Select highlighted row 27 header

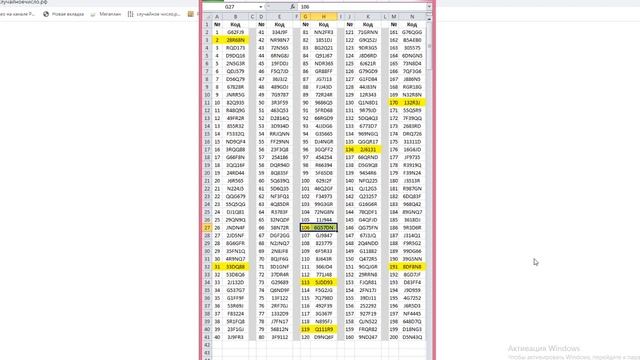click(x=207, y=228)
